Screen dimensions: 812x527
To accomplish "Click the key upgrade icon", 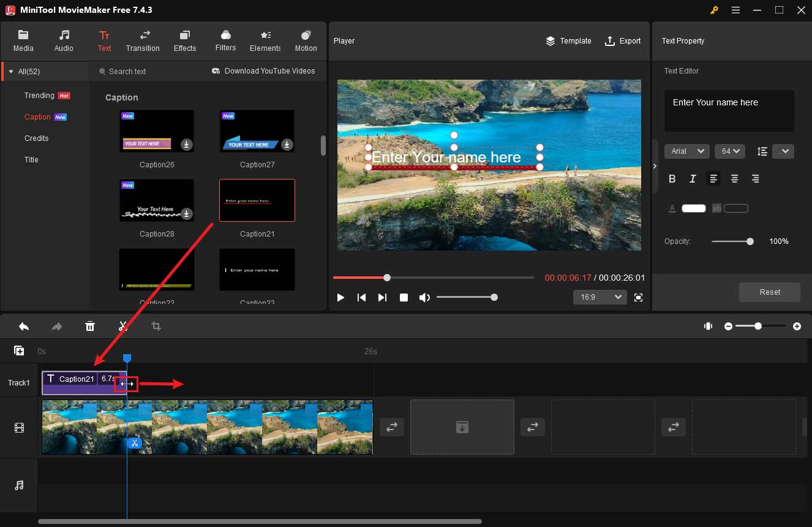I will (714, 10).
